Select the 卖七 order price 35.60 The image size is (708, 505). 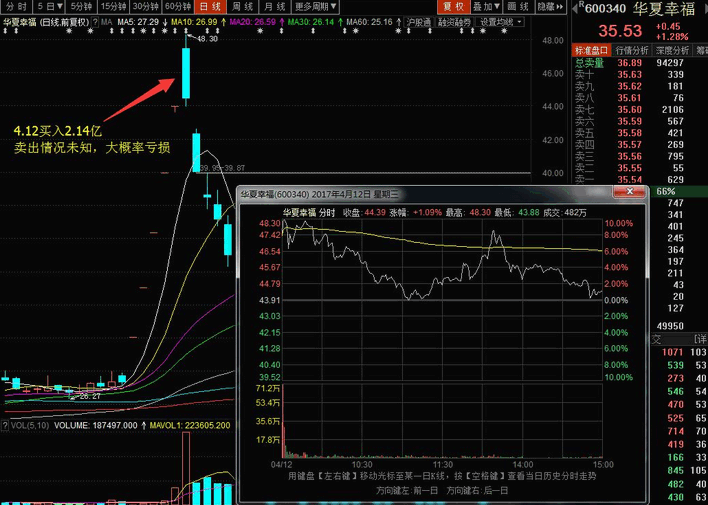pyautogui.click(x=629, y=110)
